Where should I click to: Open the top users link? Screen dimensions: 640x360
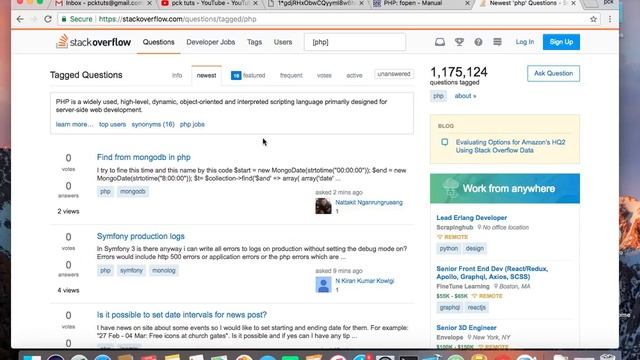point(112,124)
